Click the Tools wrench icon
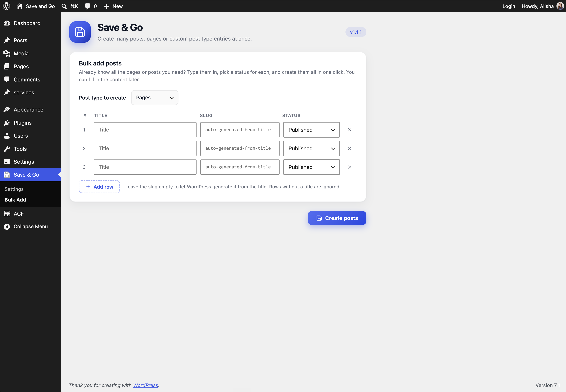 click(7, 149)
